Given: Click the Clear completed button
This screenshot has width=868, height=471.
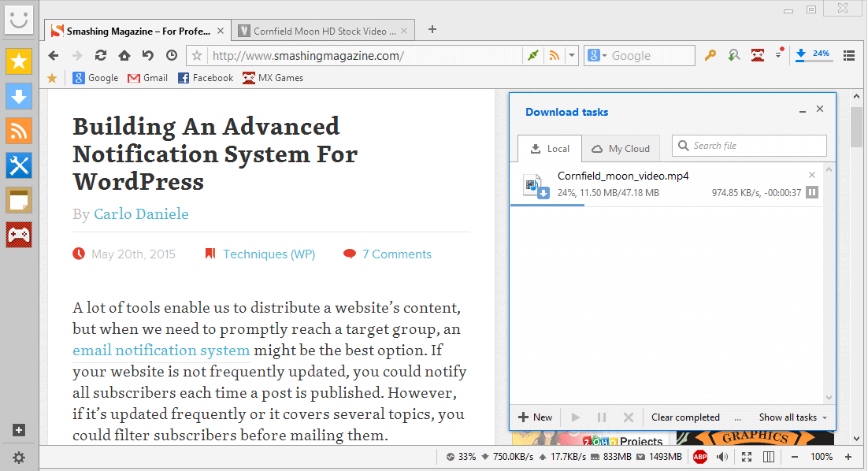Looking at the screenshot, I should click(x=685, y=417).
